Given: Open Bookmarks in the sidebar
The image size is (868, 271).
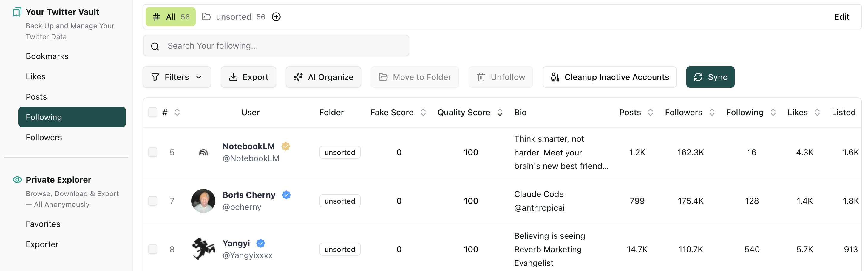Looking at the screenshot, I should tap(47, 56).
